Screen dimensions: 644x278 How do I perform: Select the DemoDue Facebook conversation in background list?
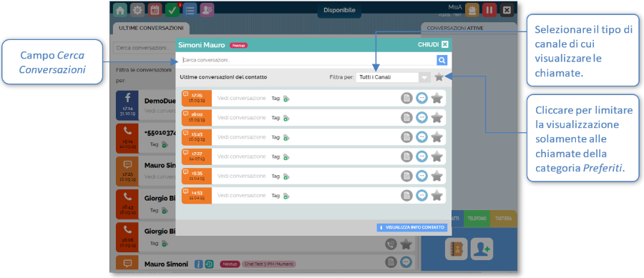(146, 105)
